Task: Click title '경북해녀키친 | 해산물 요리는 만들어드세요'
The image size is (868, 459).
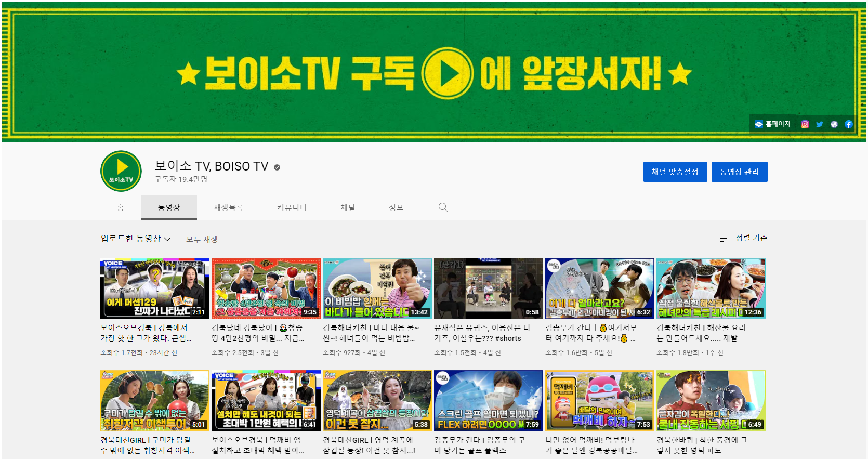Action: (701, 333)
